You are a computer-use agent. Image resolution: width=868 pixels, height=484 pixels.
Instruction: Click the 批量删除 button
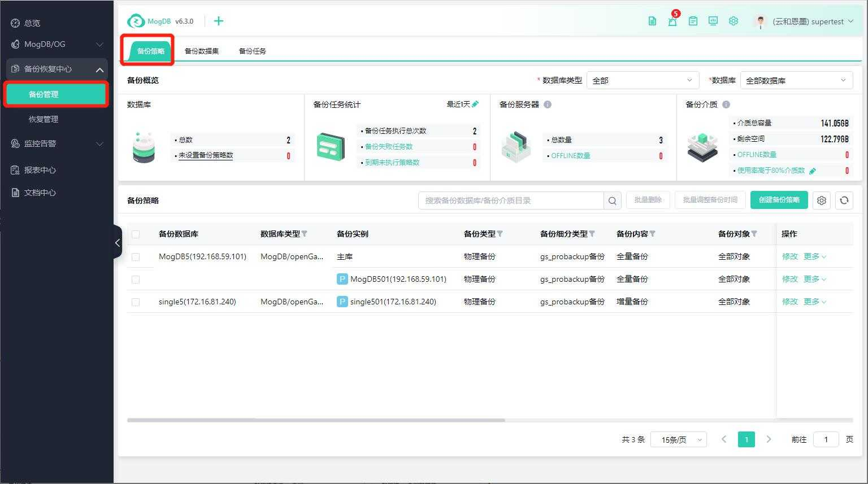point(648,200)
